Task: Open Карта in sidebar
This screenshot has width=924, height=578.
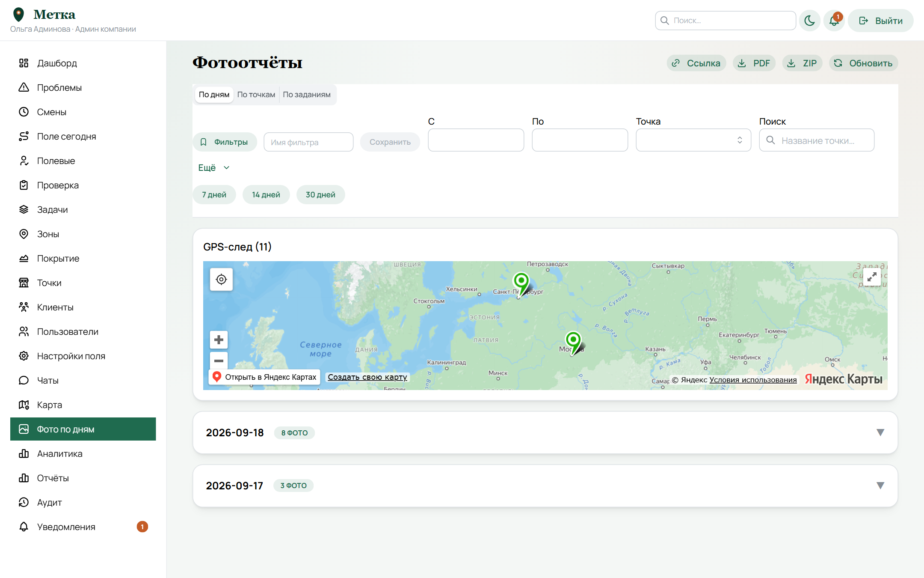Action: click(83, 405)
